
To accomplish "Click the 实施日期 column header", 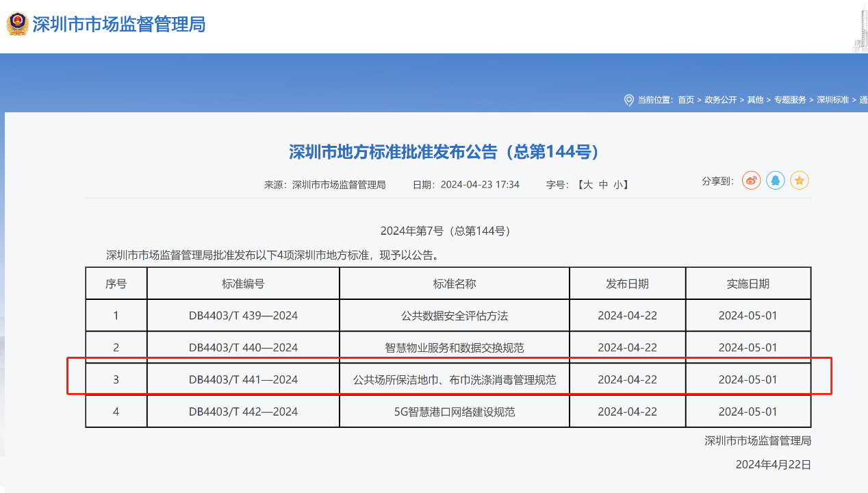I will (x=748, y=283).
